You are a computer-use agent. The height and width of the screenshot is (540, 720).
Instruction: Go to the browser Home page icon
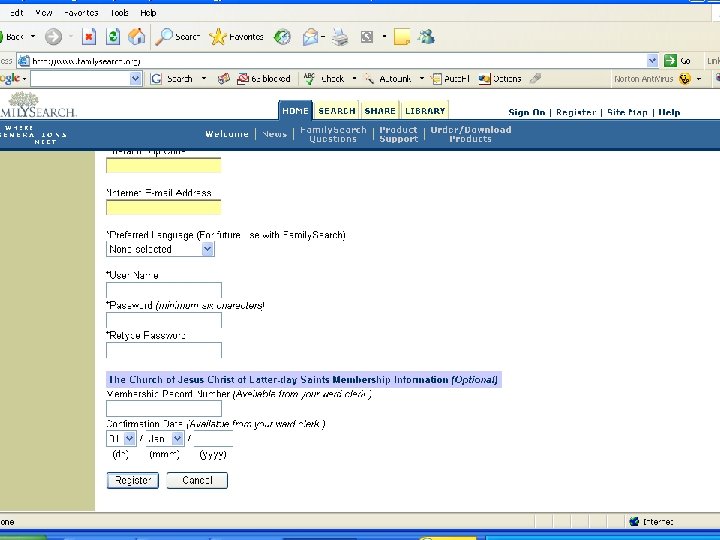[x=136, y=37]
